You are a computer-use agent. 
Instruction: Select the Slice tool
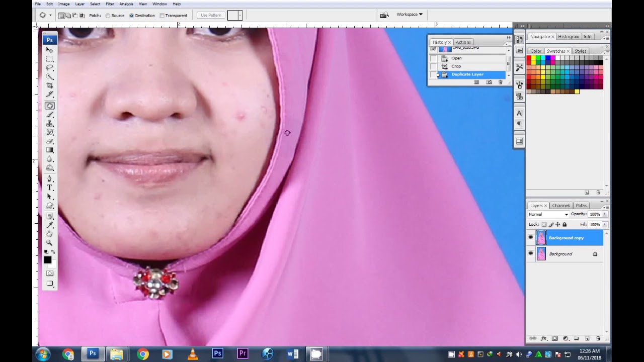(49, 95)
